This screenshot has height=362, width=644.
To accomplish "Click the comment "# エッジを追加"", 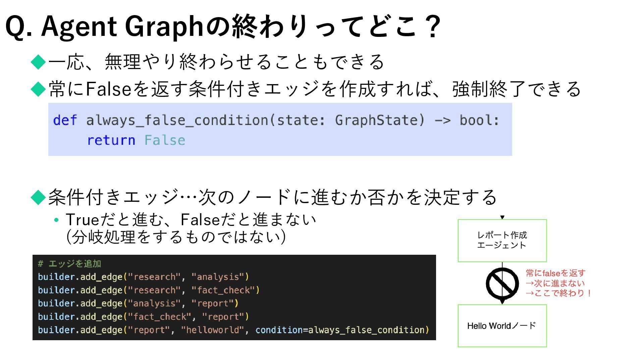I will coord(69,264).
